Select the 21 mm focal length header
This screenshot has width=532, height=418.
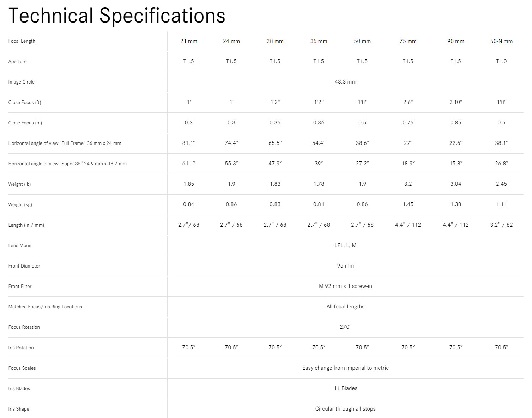(189, 41)
